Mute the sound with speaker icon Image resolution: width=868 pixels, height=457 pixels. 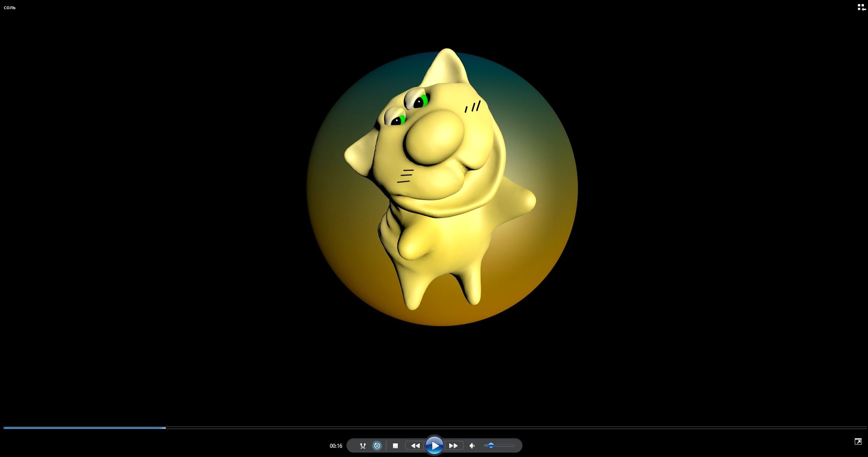point(472,446)
